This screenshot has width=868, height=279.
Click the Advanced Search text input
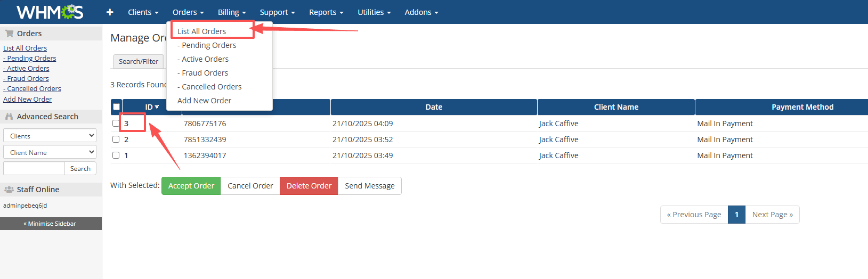click(x=34, y=169)
